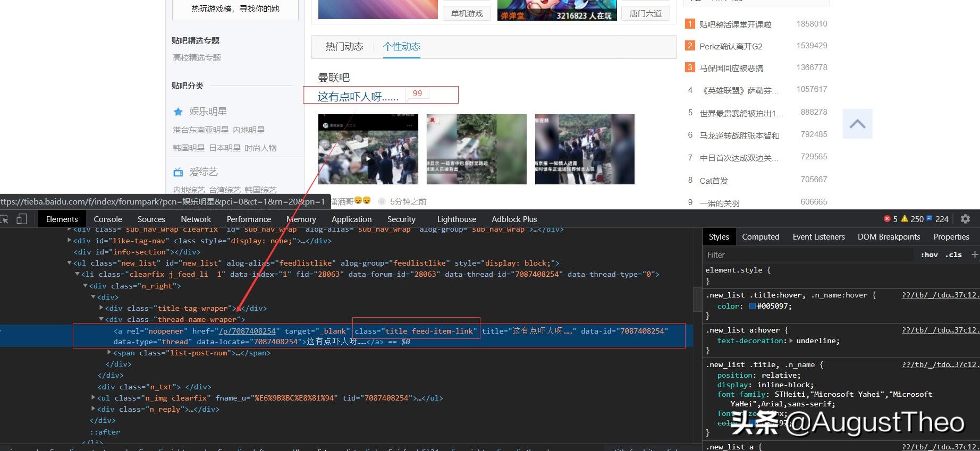Viewport: 980px width, 451px height.
Task: Click the yellow warning count icon
Action: [x=905, y=219]
